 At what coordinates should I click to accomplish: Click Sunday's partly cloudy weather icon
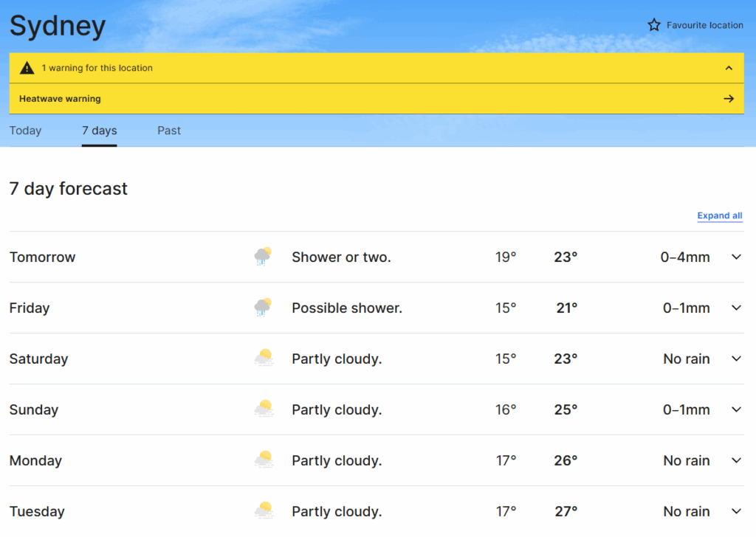[263, 409]
